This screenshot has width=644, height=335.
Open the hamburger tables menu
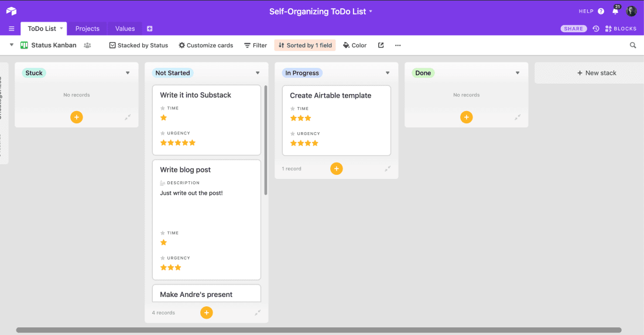(x=12, y=29)
